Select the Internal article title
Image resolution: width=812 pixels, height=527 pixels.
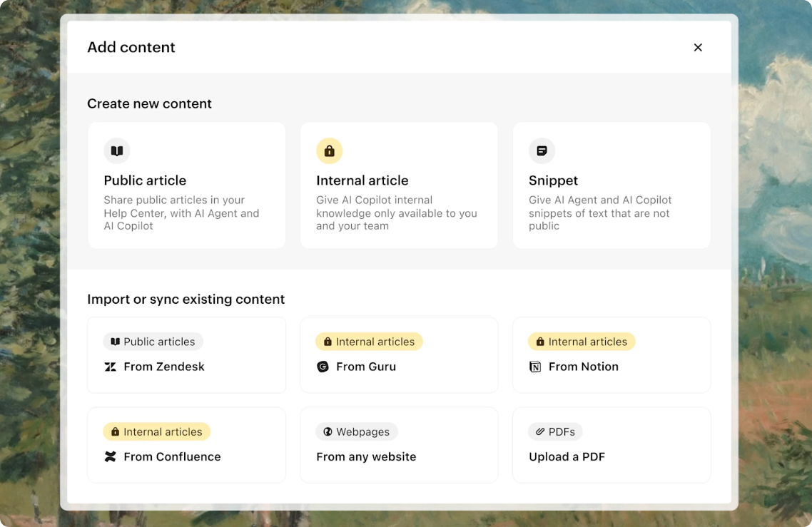[x=362, y=180]
